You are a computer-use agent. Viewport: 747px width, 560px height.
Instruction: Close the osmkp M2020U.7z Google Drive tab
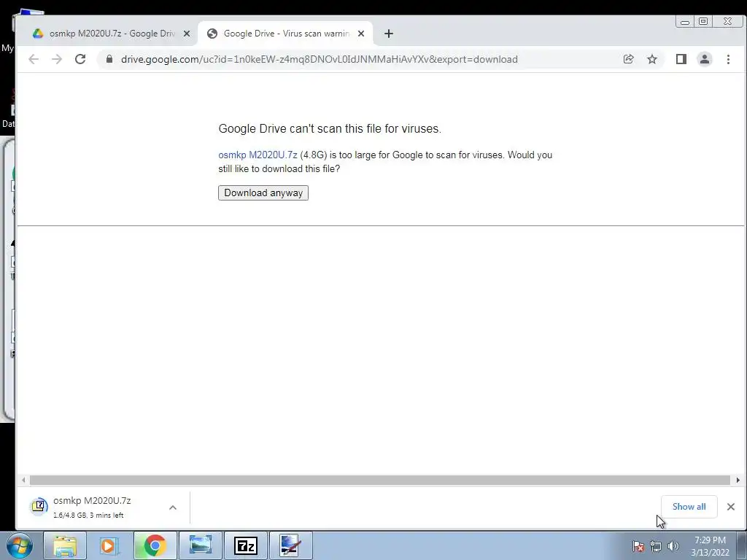pyautogui.click(x=187, y=34)
